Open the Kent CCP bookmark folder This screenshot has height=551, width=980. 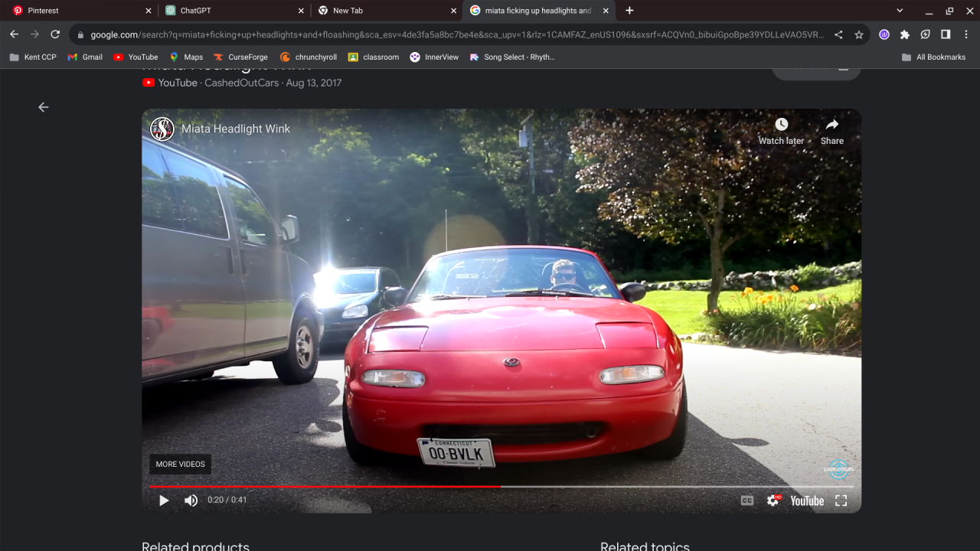(x=33, y=57)
